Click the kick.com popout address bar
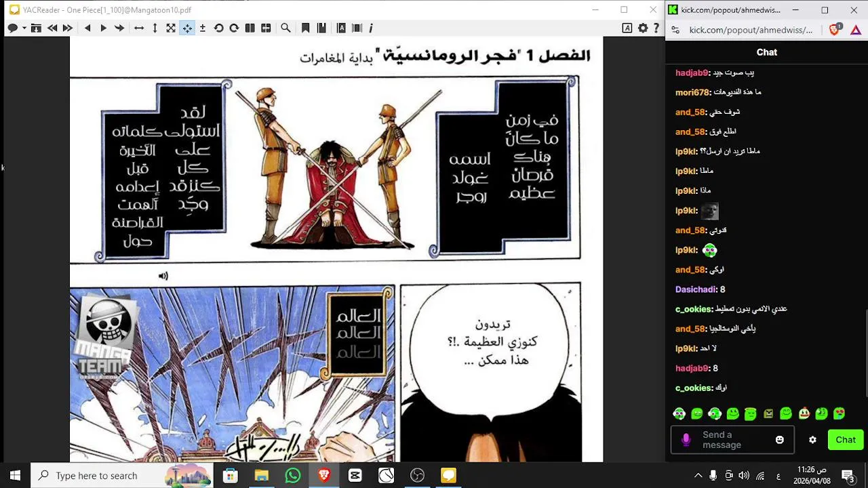Image resolution: width=868 pixels, height=488 pixels. point(751,30)
